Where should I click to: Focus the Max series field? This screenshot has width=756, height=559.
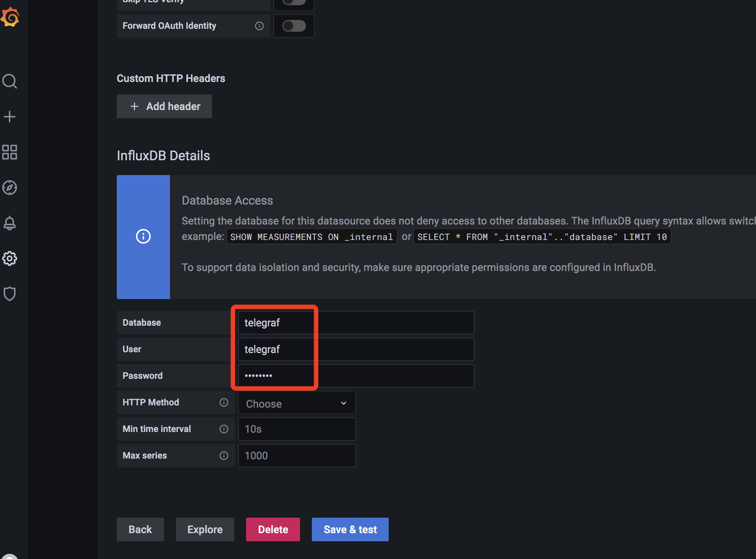tap(297, 456)
